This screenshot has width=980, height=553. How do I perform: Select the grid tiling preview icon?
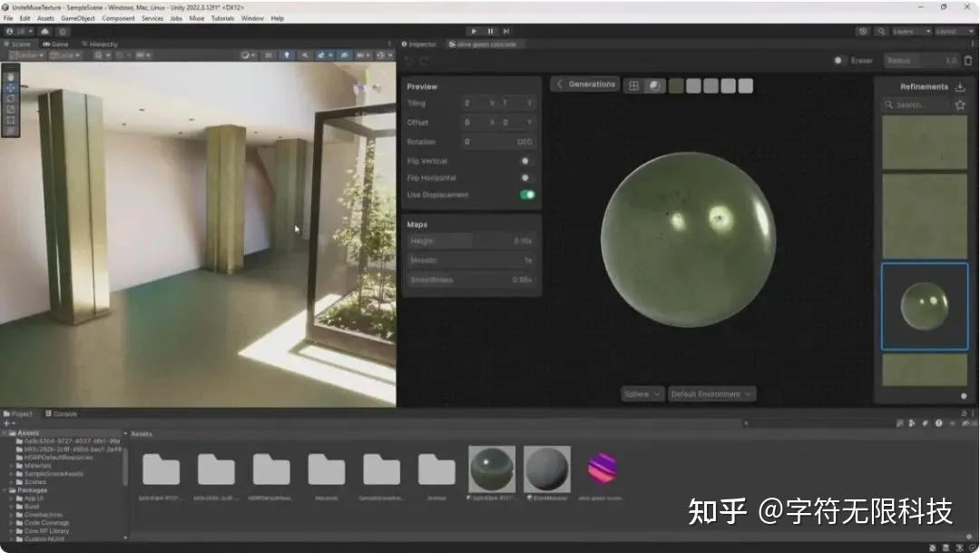[634, 84]
